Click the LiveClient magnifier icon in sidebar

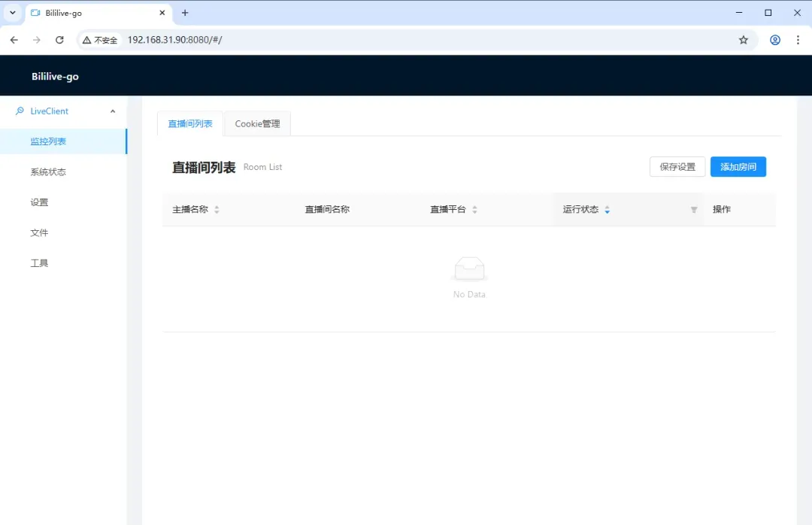(x=20, y=110)
